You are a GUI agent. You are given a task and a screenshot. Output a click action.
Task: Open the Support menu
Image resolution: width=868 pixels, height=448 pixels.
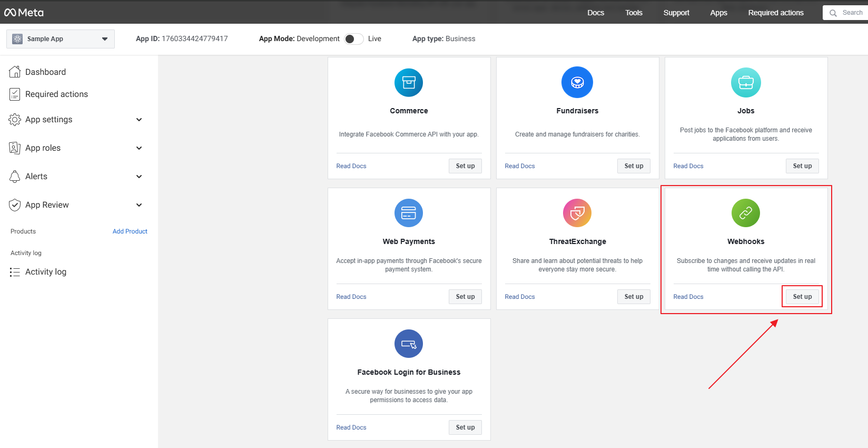[676, 13]
